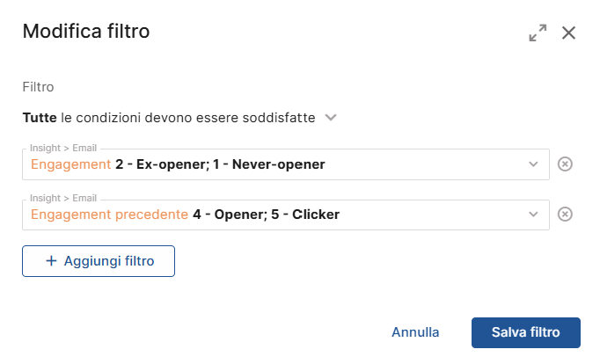Open the chevron beside Tutte le condizioni
This screenshot has width=600, height=364.
pyautogui.click(x=331, y=118)
